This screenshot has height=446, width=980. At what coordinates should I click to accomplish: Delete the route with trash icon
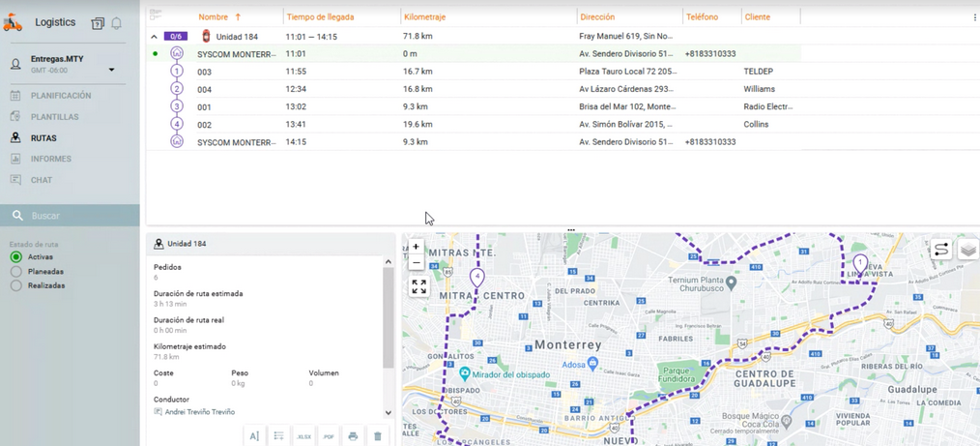click(x=378, y=436)
